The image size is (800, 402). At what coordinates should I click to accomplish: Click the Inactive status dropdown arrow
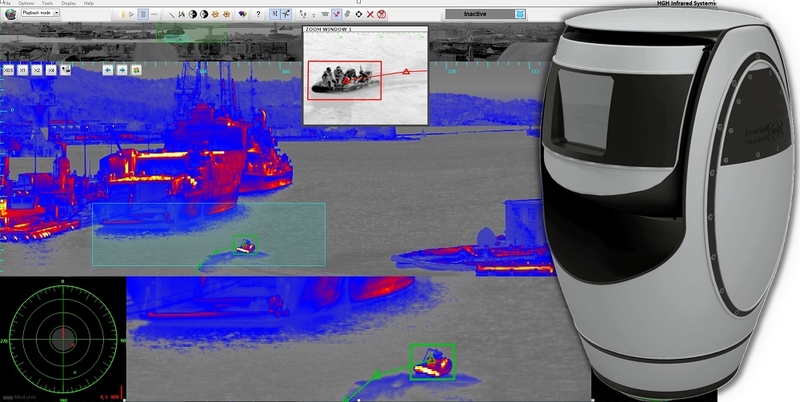click(519, 14)
